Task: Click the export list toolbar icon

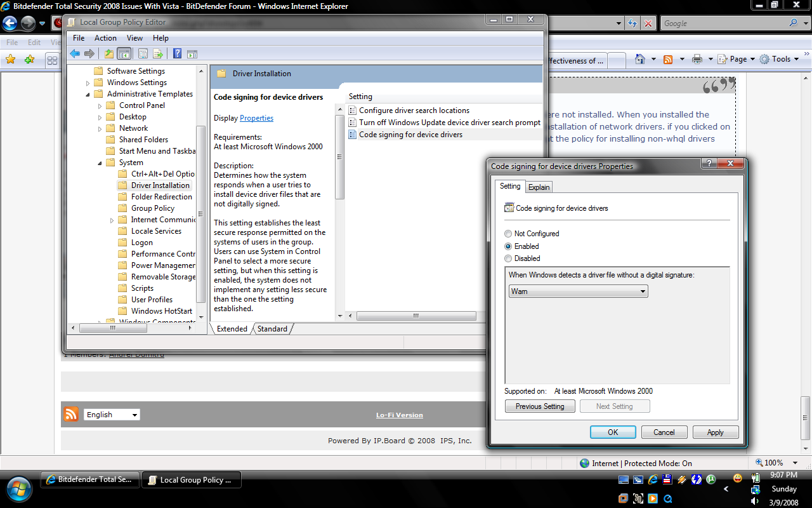Action: 158,54
